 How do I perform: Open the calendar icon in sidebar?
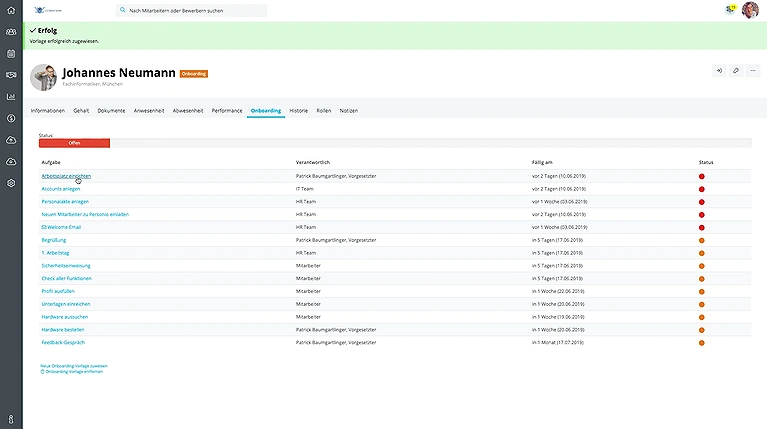11,54
